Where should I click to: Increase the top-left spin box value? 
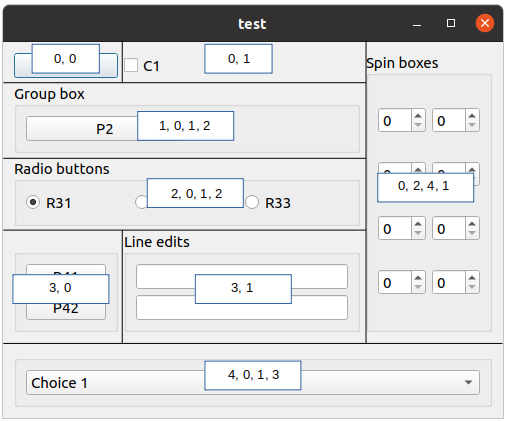(x=418, y=115)
